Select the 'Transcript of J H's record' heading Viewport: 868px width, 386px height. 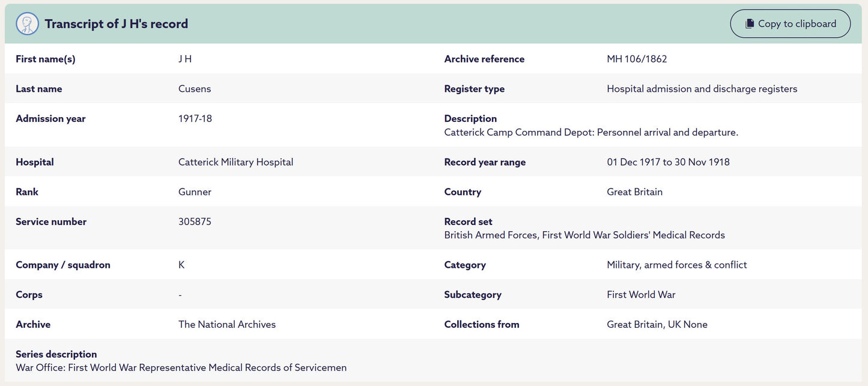[117, 24]
